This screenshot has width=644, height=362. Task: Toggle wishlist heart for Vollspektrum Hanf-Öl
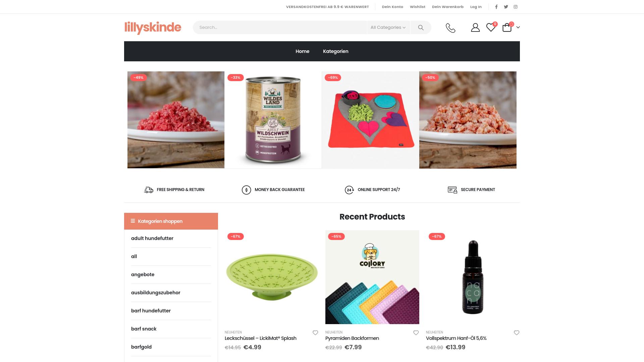tap(517, 333)
